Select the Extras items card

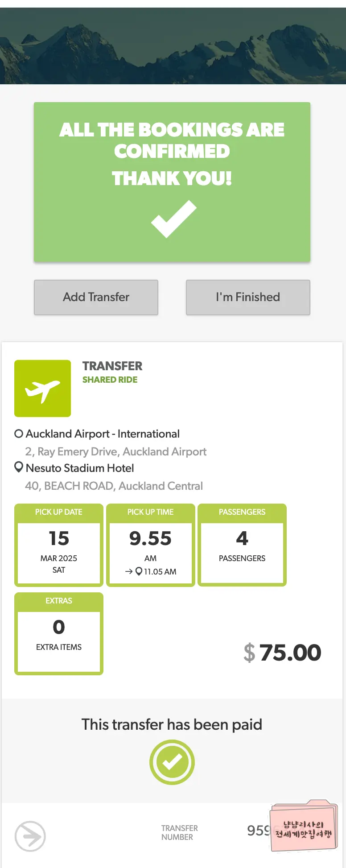(x=59, y=634)
